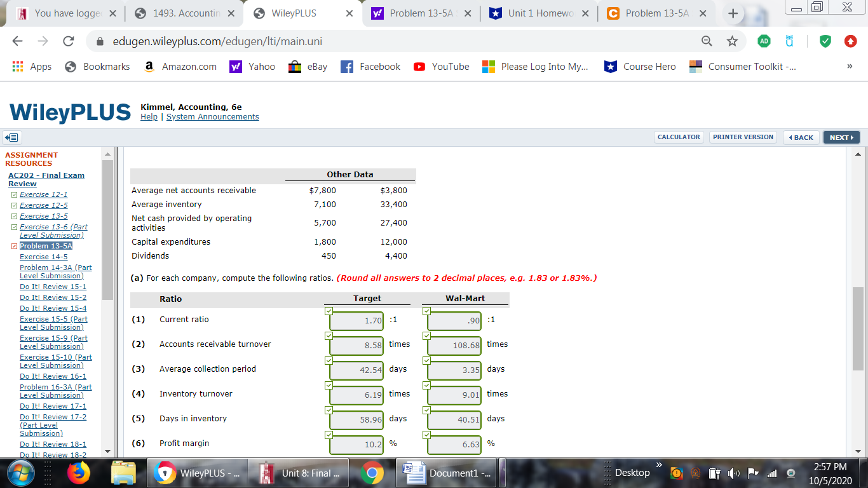Click the network signal icon in tray

[773, 473]
